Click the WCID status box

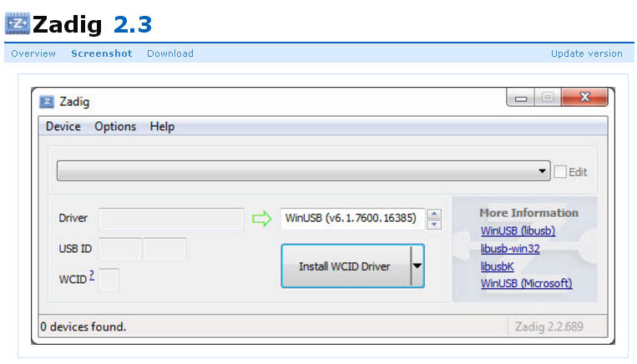(109, 280)
